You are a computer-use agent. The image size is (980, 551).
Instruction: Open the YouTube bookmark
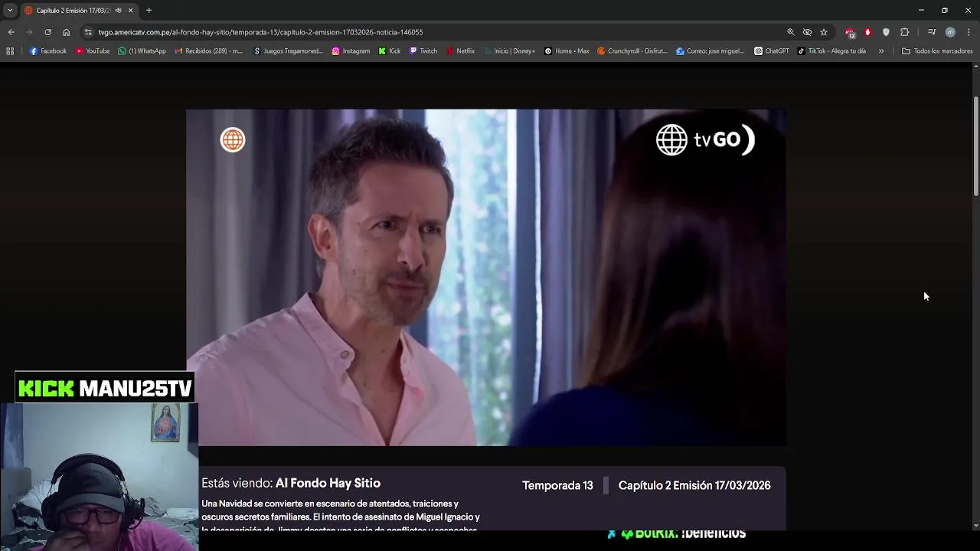[x=93, y=51]
